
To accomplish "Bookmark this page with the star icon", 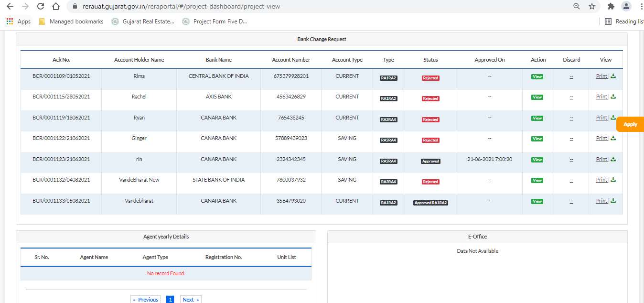I will [592, 6].
